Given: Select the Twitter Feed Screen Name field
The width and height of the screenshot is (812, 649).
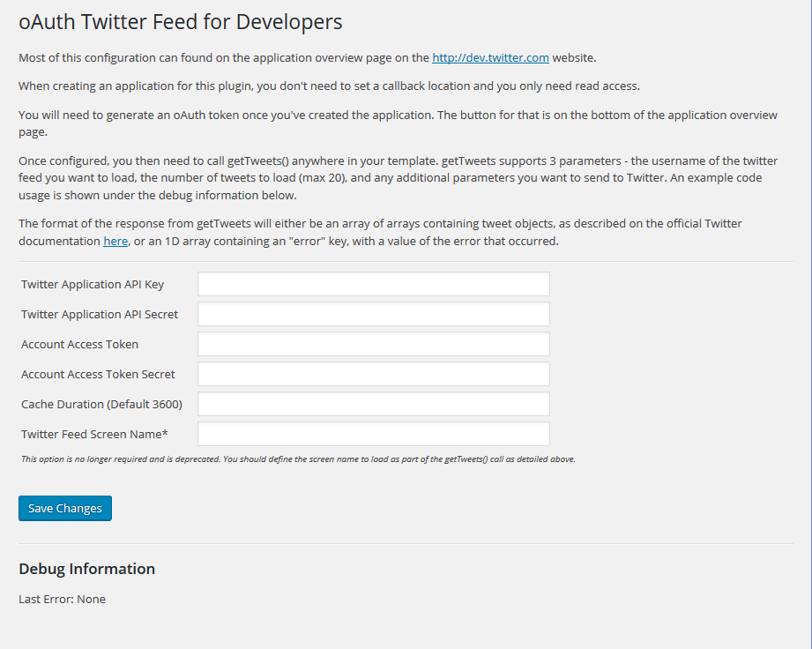Looking at the screenshot, I should pos(373,435).
